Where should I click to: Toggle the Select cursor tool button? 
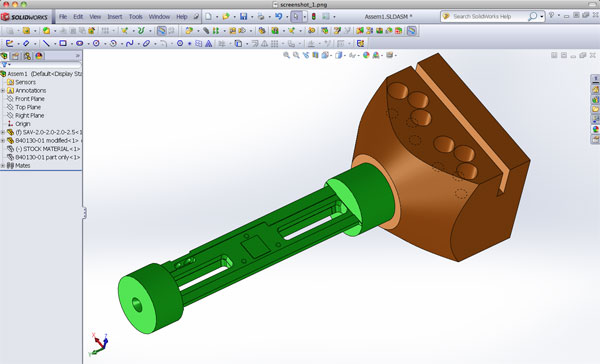(x=296, y=16)
